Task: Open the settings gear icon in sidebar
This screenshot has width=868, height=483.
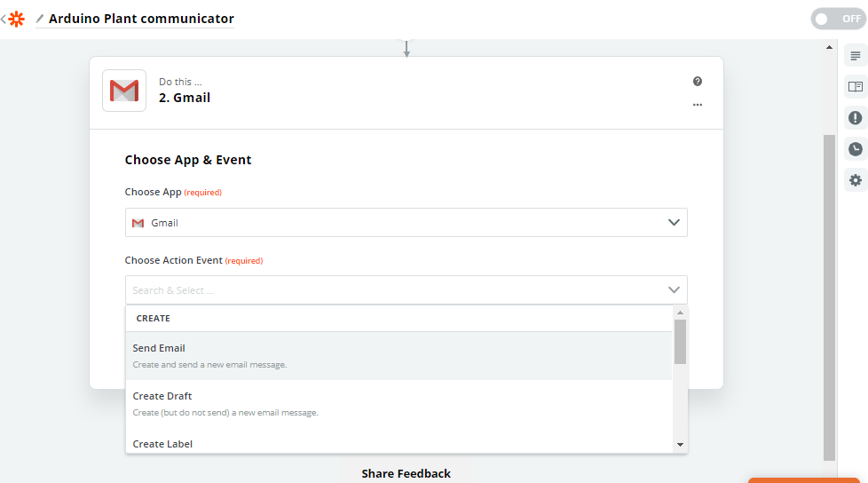Action: [x=855, y=180]
